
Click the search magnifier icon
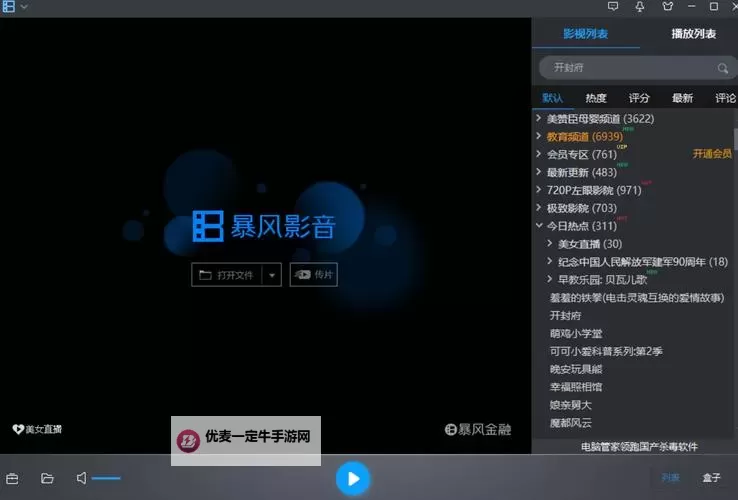click(723, 68)
